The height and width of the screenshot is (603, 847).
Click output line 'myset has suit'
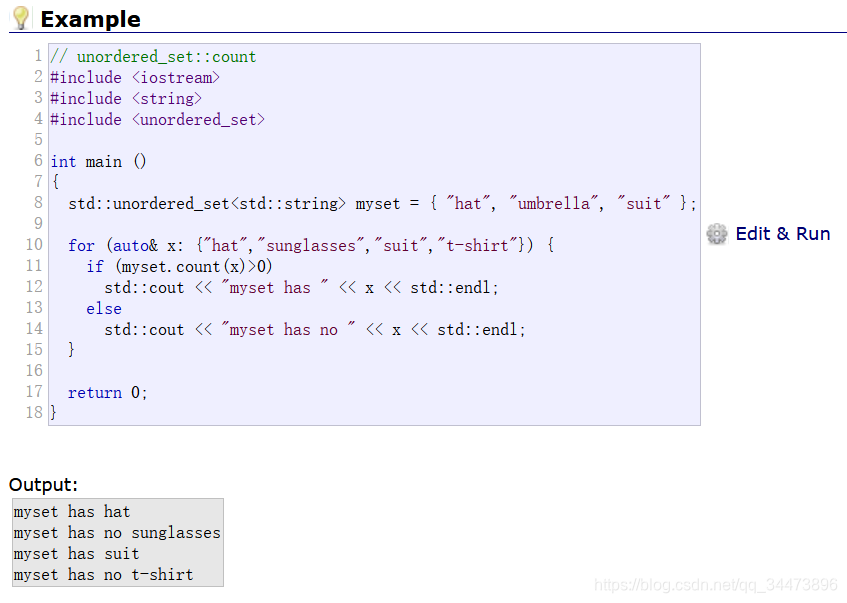click(x=77, y=554)
